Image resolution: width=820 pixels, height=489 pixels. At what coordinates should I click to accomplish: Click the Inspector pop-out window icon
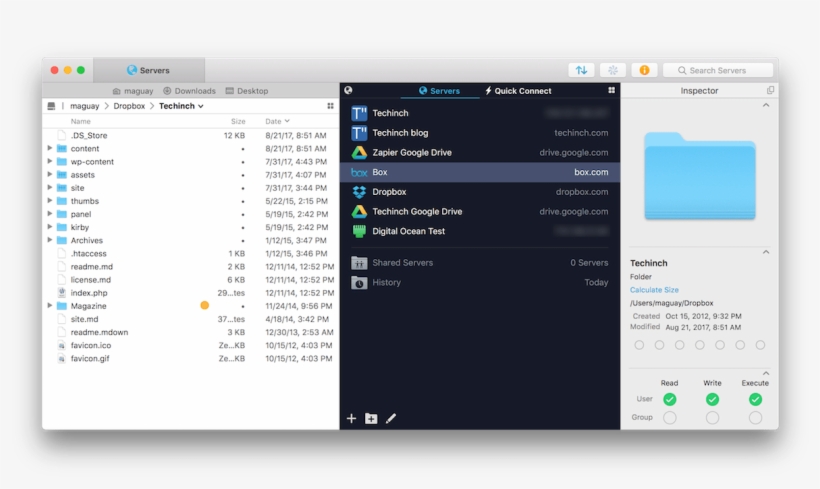770,90
